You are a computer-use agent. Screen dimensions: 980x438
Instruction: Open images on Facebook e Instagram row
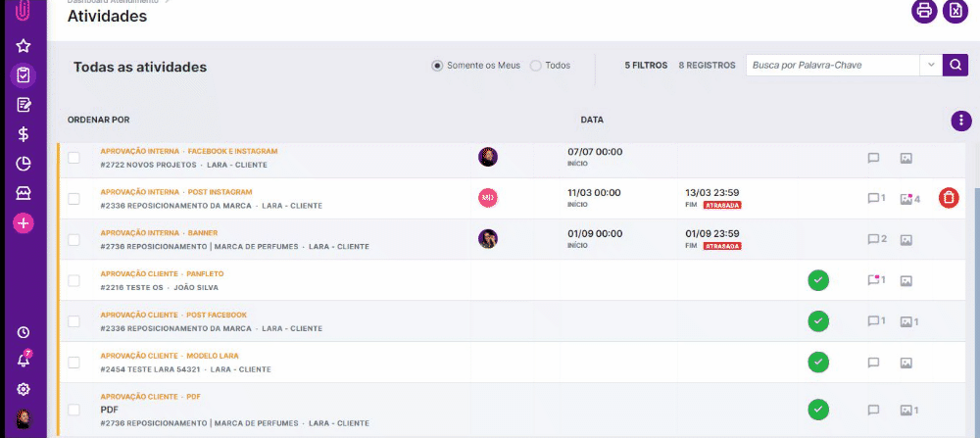click(x=906, y=159)
